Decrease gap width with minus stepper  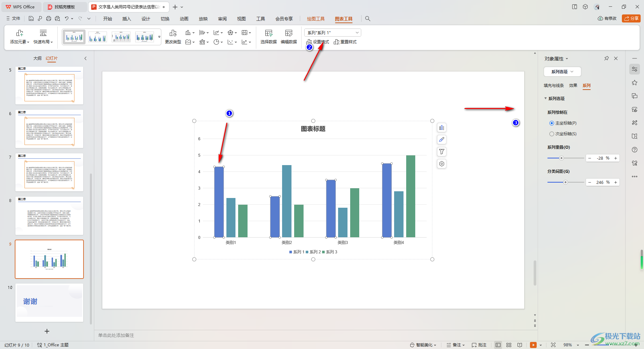pos(590,182)
